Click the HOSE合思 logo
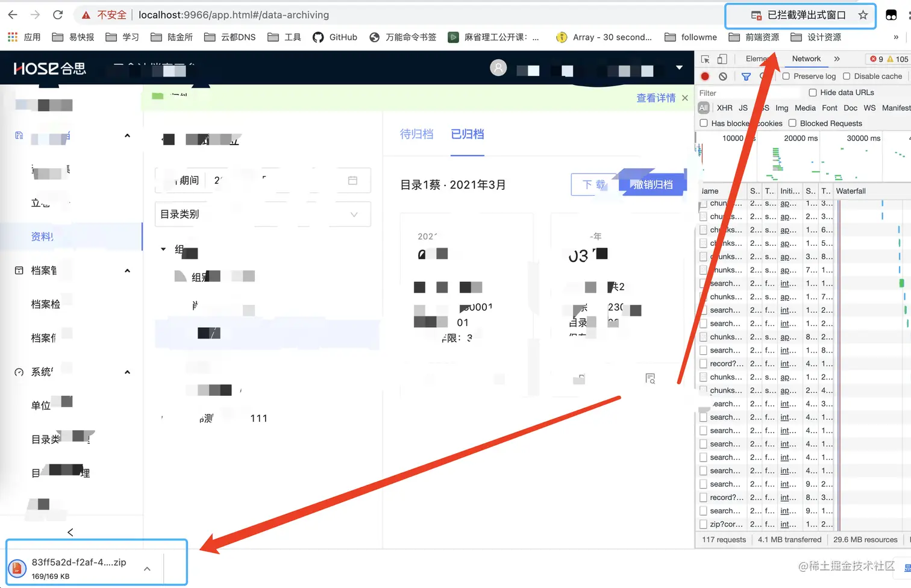Screen dimensions: 911x588 tap(50, 68)
